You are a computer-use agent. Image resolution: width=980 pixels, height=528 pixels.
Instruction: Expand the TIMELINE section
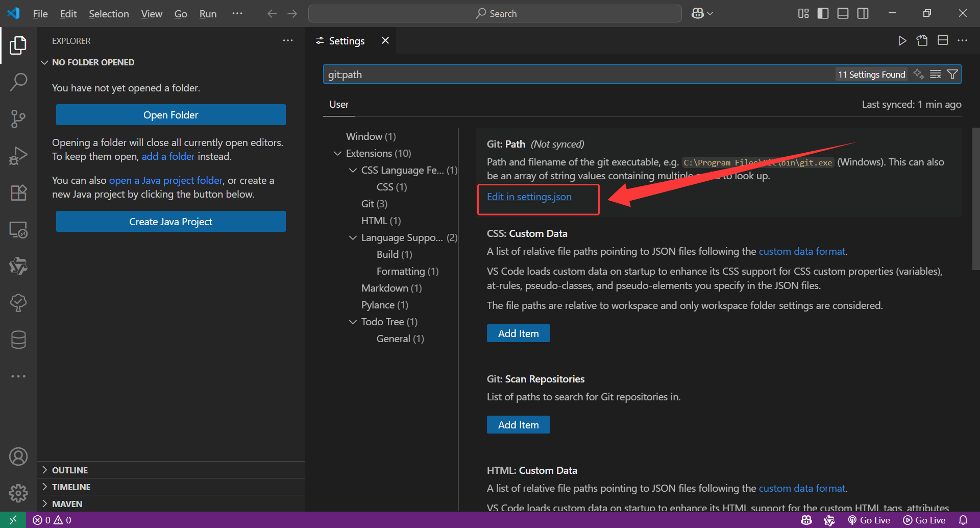pos(44,487)
